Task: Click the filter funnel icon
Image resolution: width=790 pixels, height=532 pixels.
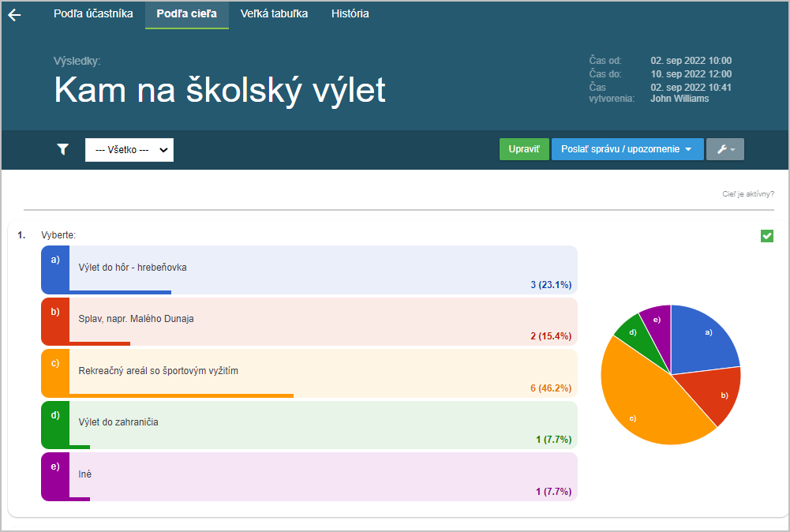Action: 63,149
